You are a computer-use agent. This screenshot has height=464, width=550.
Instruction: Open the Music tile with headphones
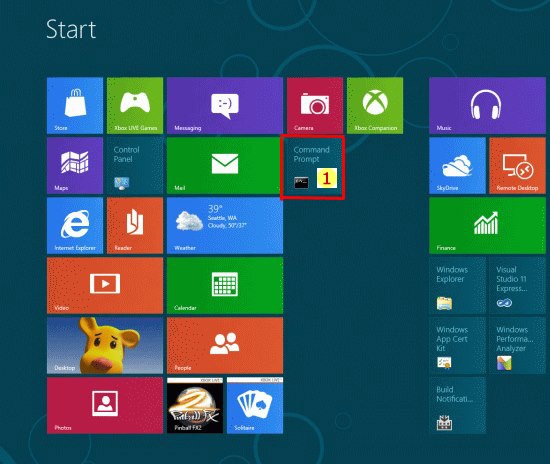pos(487,106)
